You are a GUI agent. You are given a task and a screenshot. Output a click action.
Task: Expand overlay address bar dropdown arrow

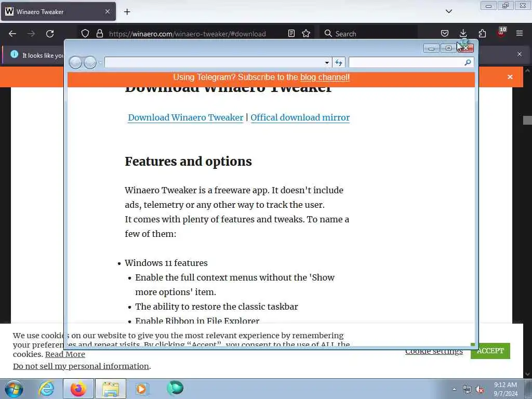click(327, 62)
